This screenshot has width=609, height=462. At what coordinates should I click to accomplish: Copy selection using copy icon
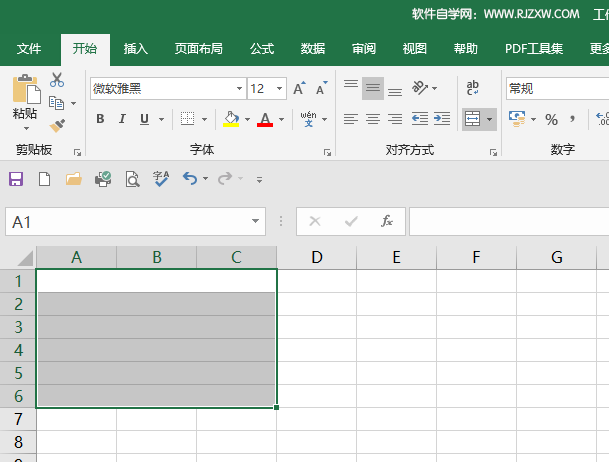pyautogui.click(x=56, y=103)
